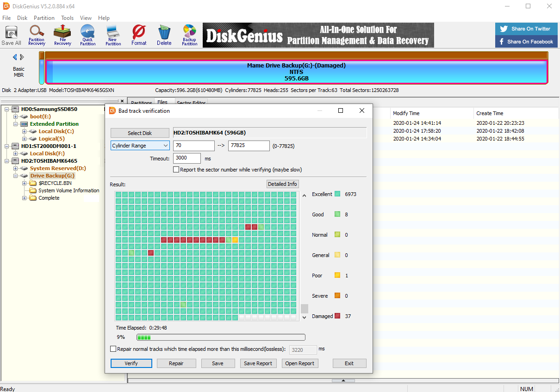Share On Twitter banner button

pos(525,29)
